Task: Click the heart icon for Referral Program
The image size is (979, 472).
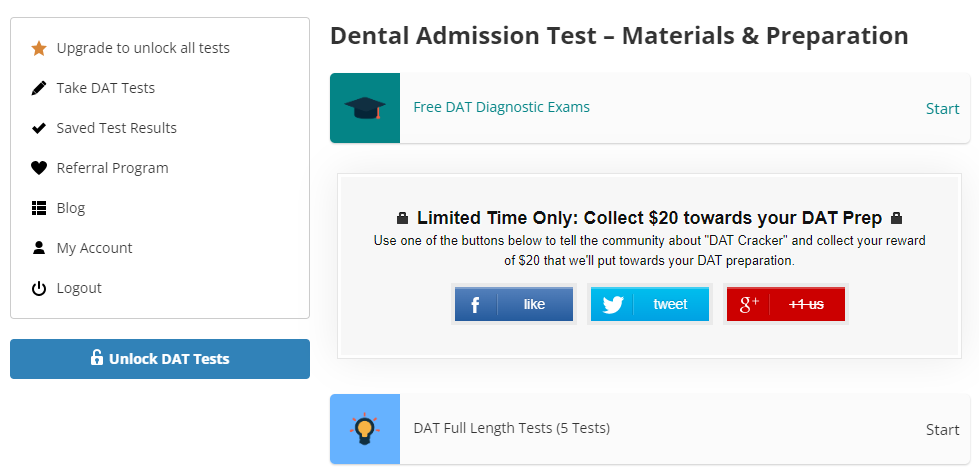Action: [39, 168]
